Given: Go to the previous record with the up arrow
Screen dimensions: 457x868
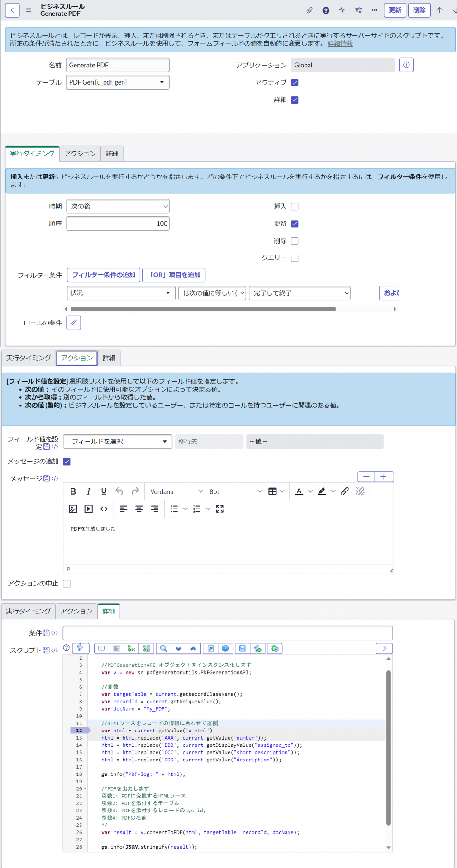Looking at the screenshot, I should tap(439, 10).
